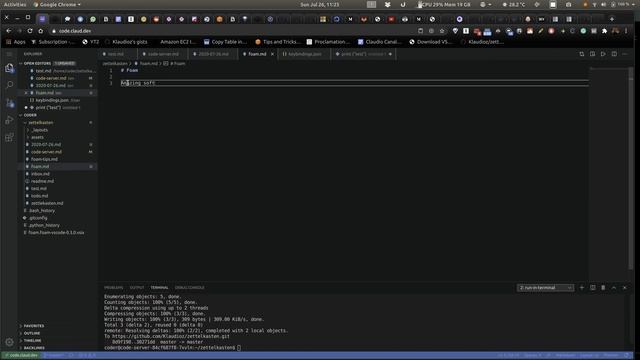Select the terminal dropdown "2: run-in-terminal"
Screen dimensions: 640x360
pos(545,288)
